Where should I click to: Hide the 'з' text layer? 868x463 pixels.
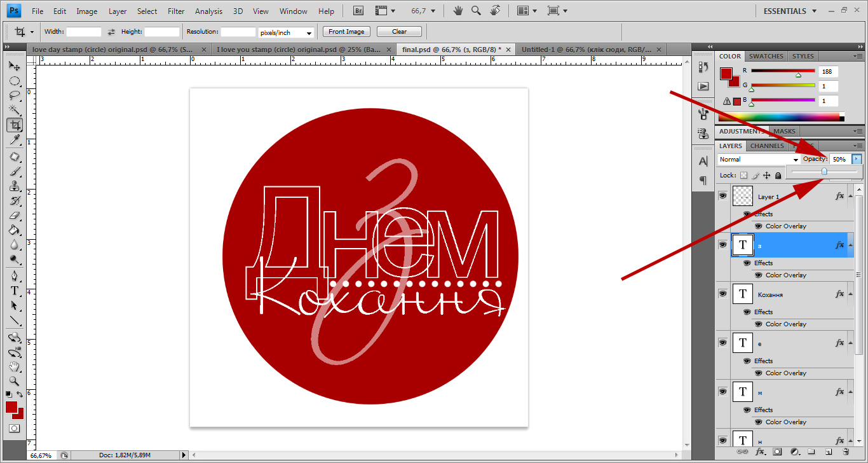click(722, 244)
